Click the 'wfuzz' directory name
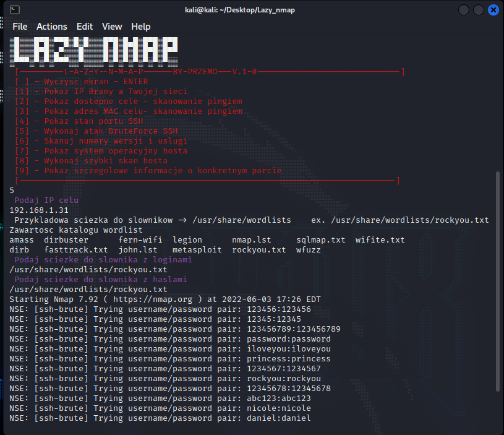This screenshot has width=504, height=435. [309, 250]
